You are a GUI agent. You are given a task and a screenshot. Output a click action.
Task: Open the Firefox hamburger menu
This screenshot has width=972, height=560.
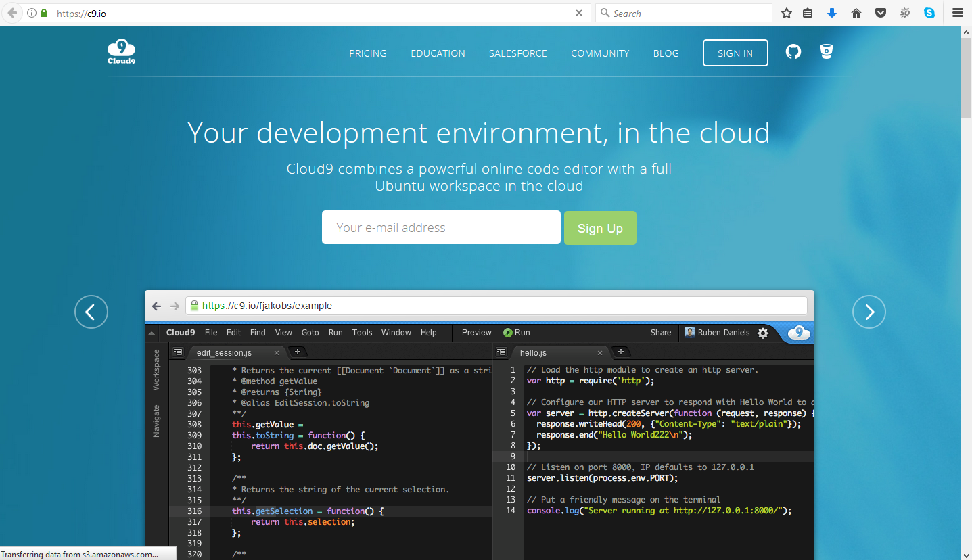[x=957, y=13]
